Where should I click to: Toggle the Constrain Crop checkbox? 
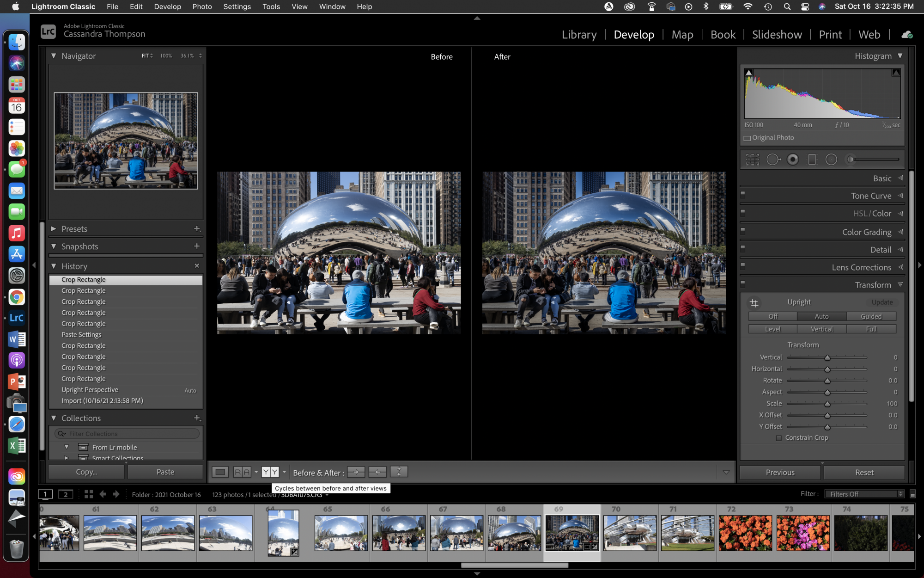point(779,437)
